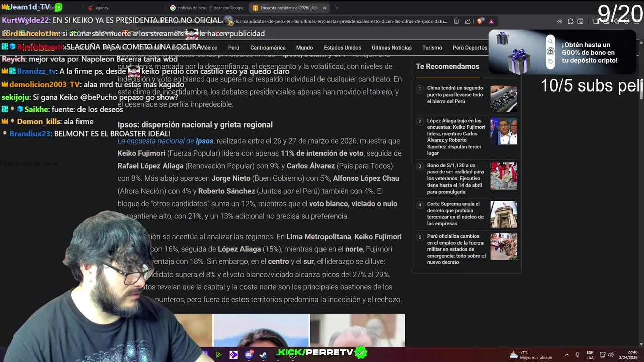
Task: Click the thumbnail for Perú oficializa cambios
Action: (x=504, y=247)
